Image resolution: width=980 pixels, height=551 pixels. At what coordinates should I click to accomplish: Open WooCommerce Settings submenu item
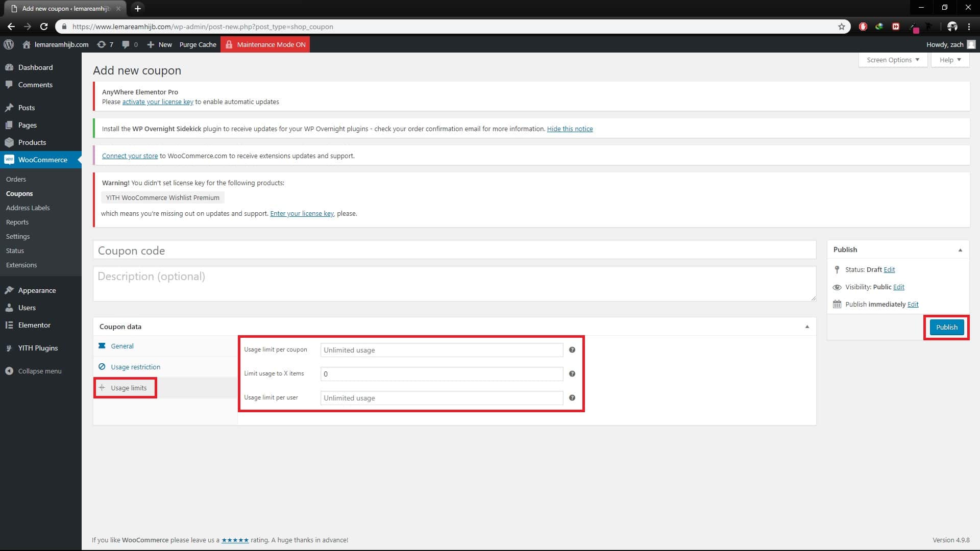pos(18,236)
